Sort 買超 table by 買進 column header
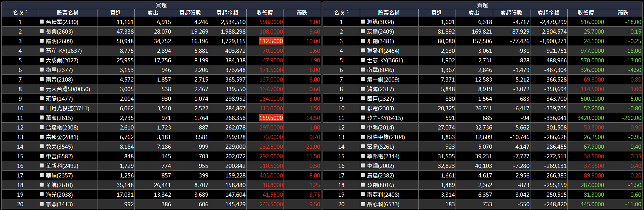This screenshot has width=644, height=210. point(116,13)
